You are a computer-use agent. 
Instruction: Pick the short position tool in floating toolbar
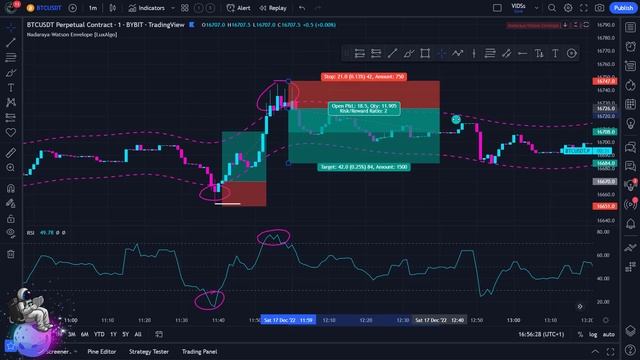376,53
